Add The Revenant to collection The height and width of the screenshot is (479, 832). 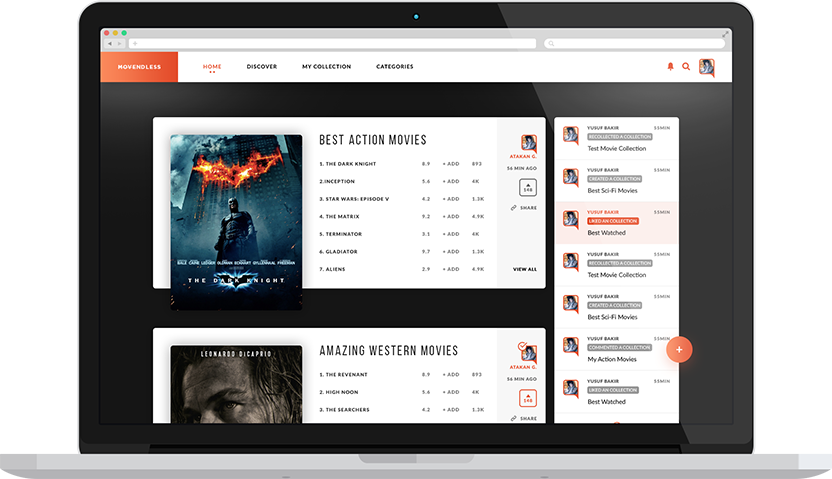pos(451,375)
